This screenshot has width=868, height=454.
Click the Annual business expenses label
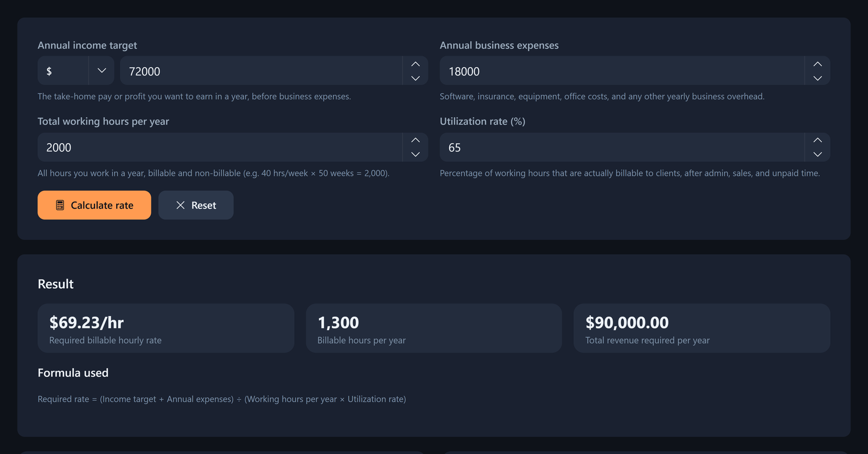coord(499,46)
